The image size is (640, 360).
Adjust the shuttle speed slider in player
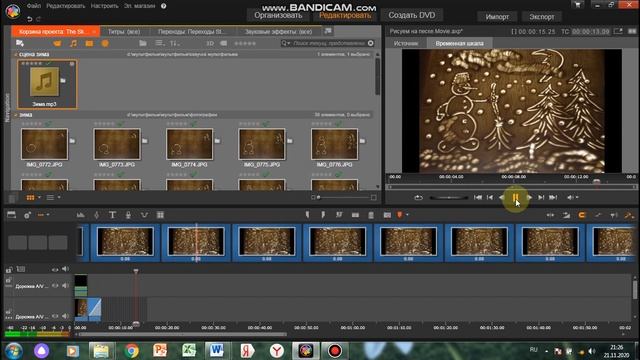pos(449,198)
